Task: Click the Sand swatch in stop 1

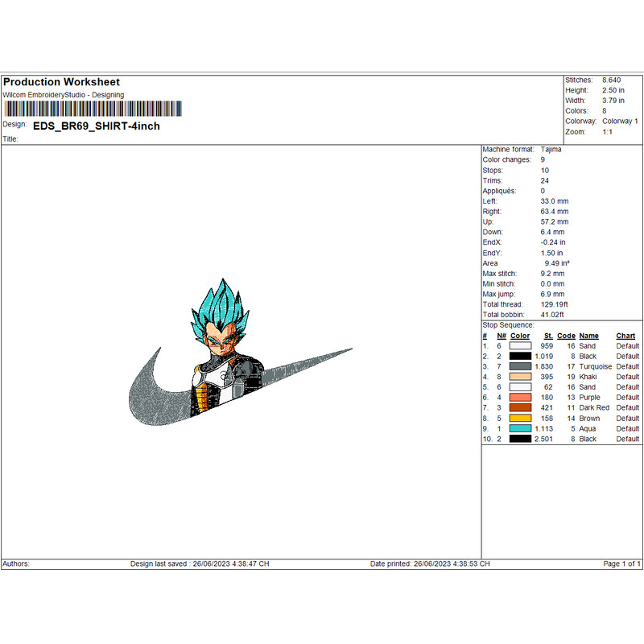Action: [520, 345]
